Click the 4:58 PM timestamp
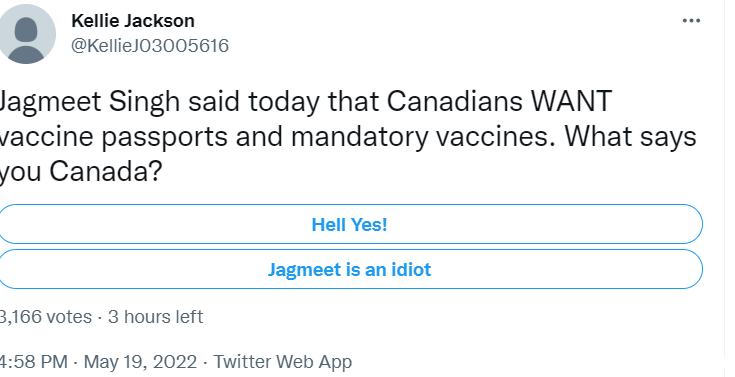This screenshot has width=735, height=377. coord(34,362)
